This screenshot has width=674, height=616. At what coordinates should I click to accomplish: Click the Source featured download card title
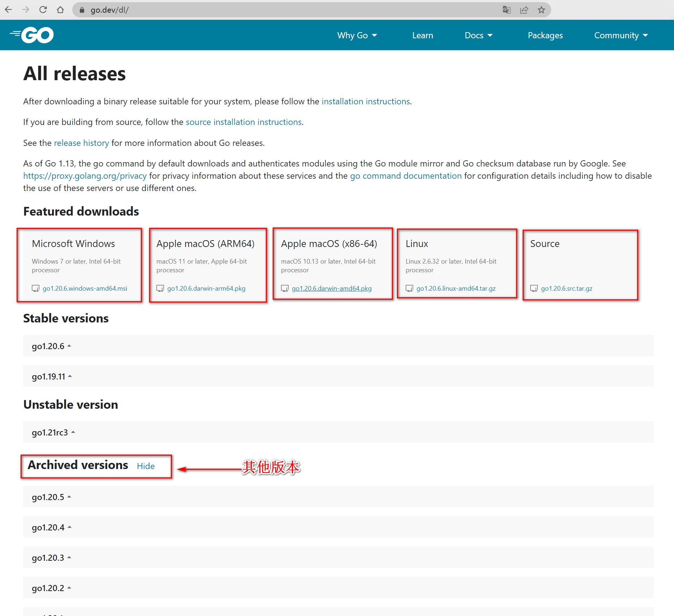pos(545,244)
